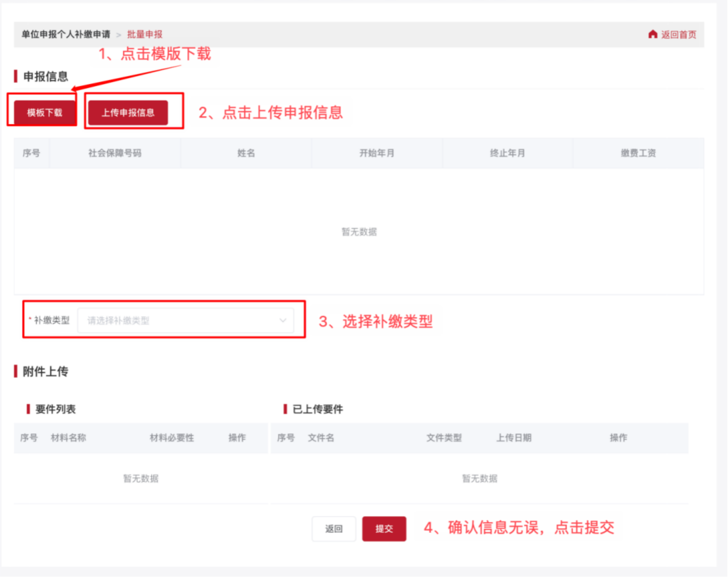Click the 暂无数据 area in the declaration table
The height and width of the screenshot is (578, 728).
[359, 232]
